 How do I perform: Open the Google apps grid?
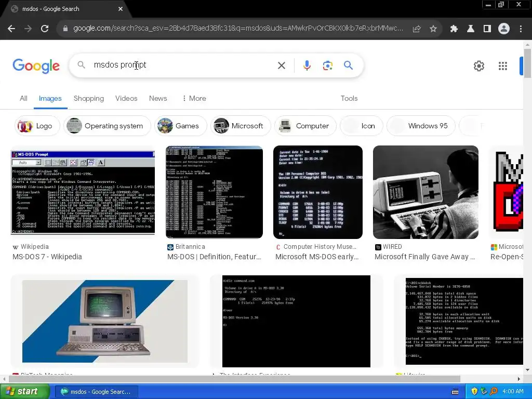tap(503, 66)
